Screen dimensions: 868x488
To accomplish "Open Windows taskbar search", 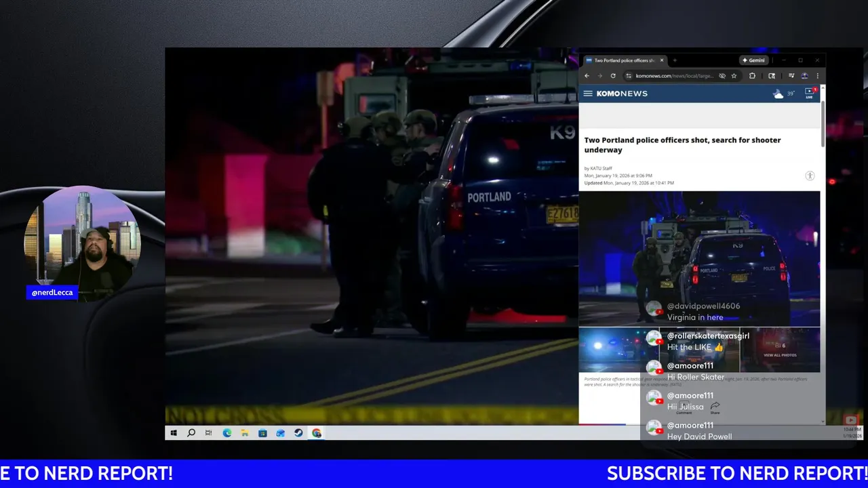I will [191, 433].
